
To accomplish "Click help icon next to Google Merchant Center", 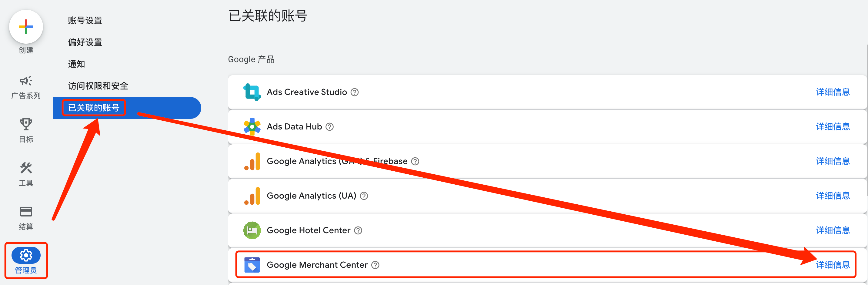I will (x=376, y=265).
